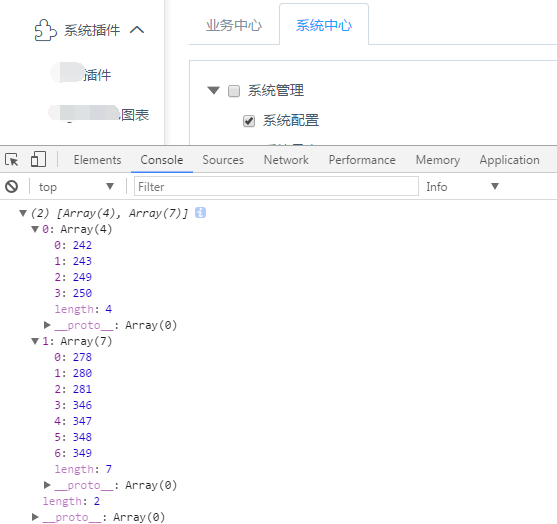Uncheck the 系统配置 checkbox

249,121
